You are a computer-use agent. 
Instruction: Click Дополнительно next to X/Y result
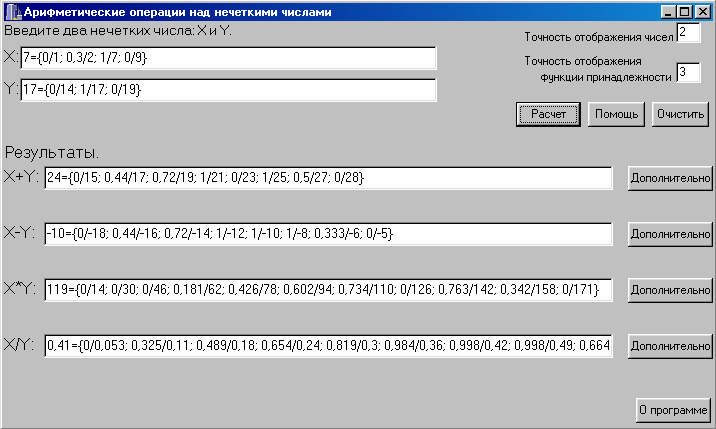pyautogui.click(x=670, y=346)
